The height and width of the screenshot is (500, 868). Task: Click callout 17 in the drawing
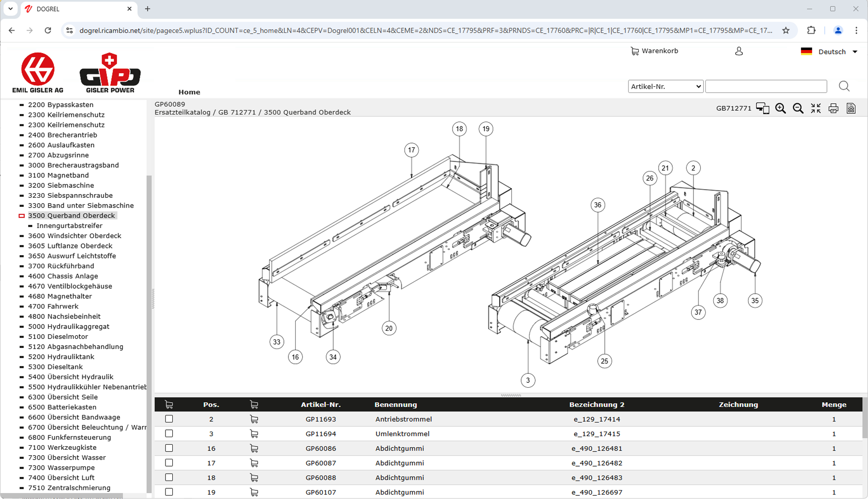click(411, 150)
